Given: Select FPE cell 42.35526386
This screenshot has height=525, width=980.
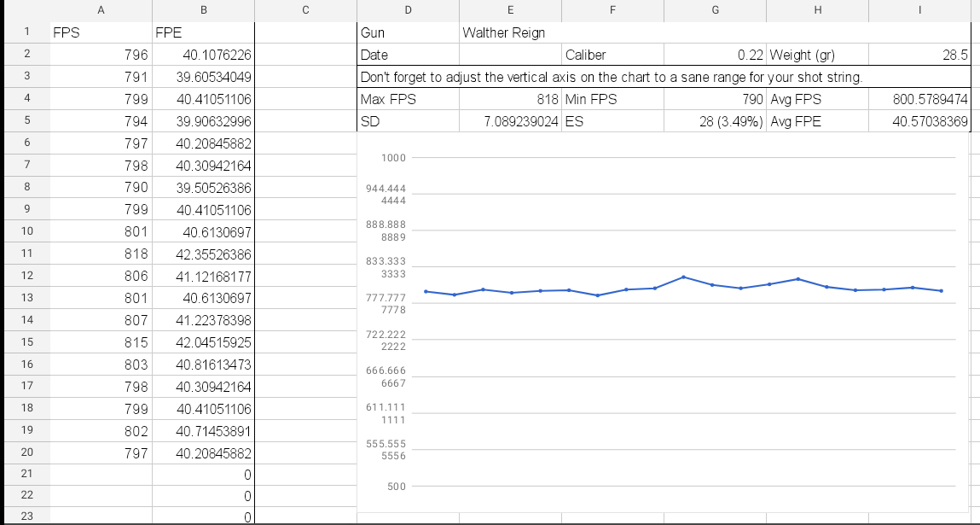Looking at the screenshot, I should click(203, 254).
